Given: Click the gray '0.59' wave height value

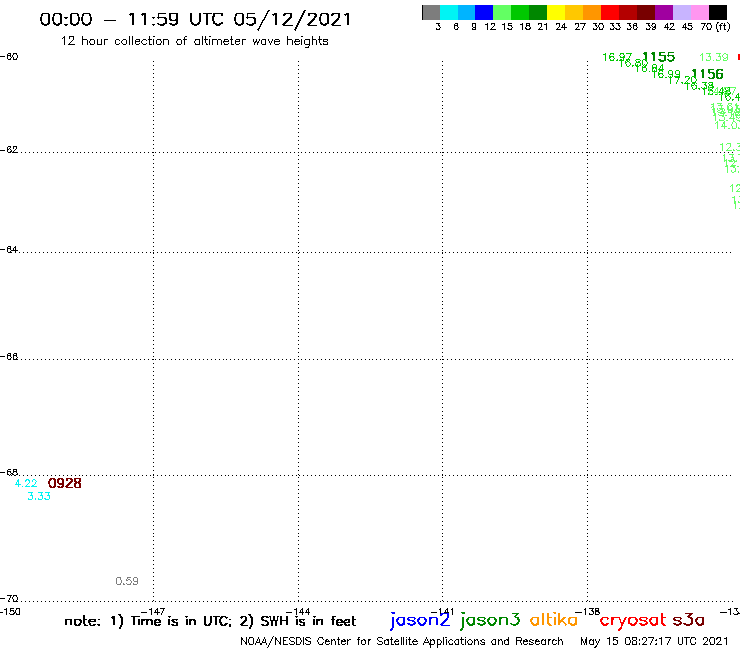Looking at the screenshot, I should [127, 581].
